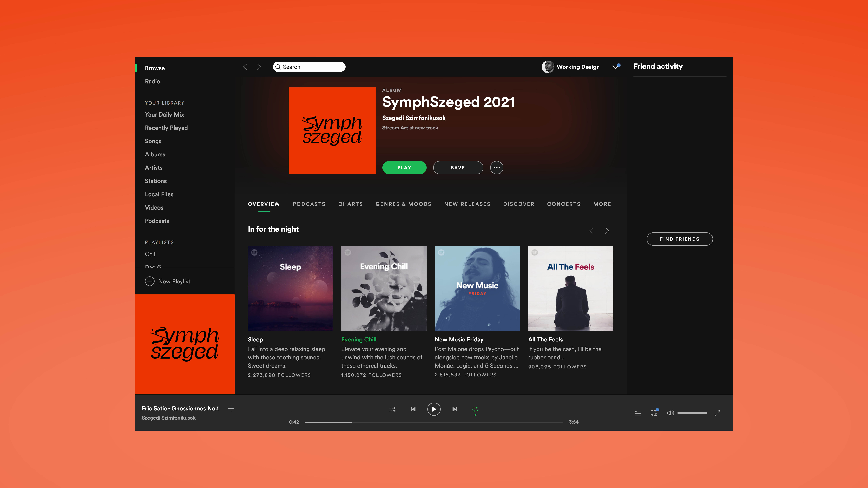This screenshot has width=868, height=488.
Task: Adjust the volume slider
Action: click(692, 413)
